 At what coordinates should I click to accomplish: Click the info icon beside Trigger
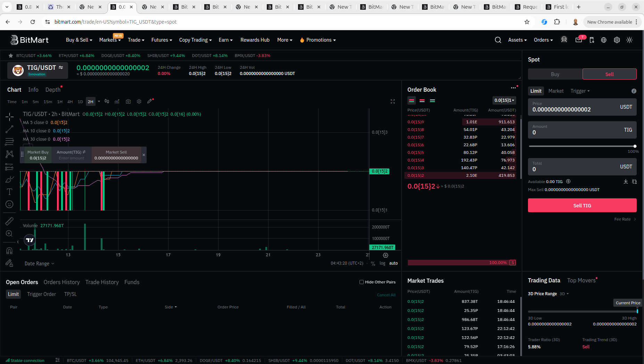click(634, 91)
